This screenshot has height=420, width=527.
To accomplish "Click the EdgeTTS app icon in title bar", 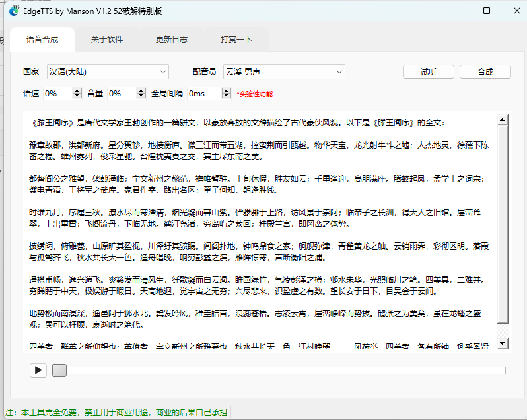I will click(x=14, y=11).
